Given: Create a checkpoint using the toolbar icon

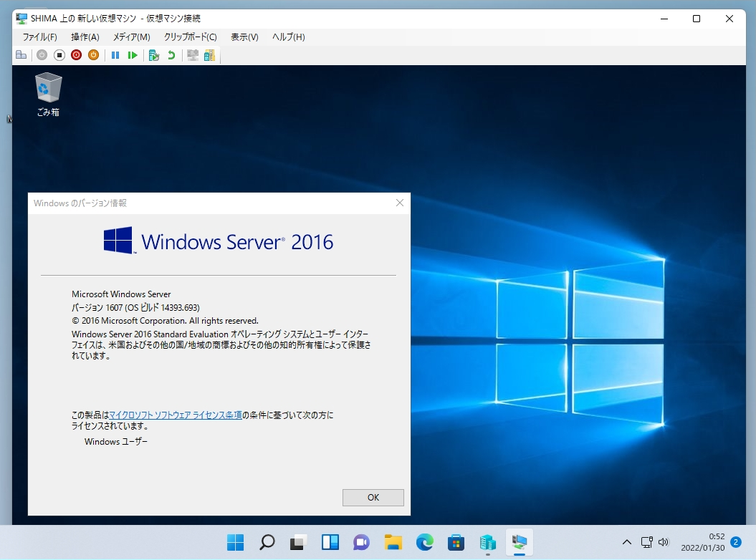Looking at the screenshot, I should click(x=154, y=55).
